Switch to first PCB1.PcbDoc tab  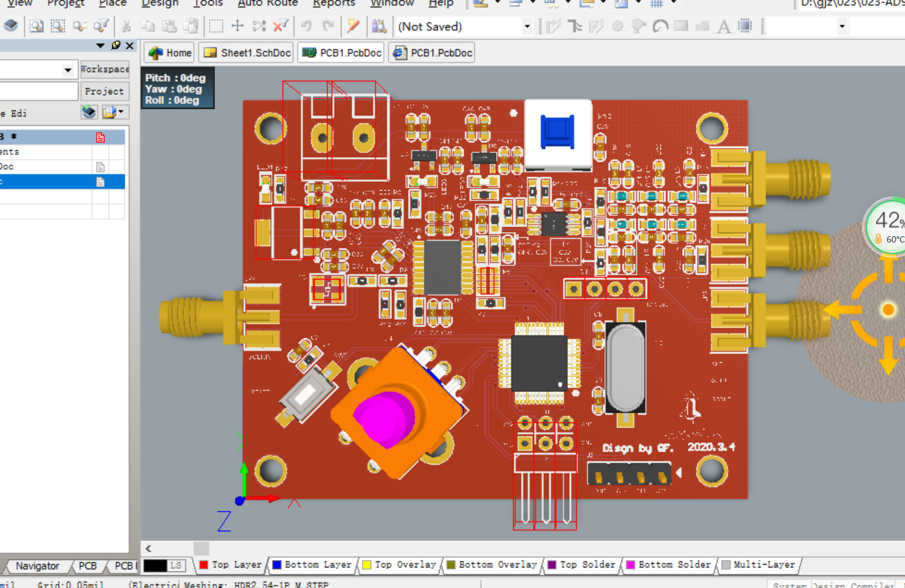point(341,53)
